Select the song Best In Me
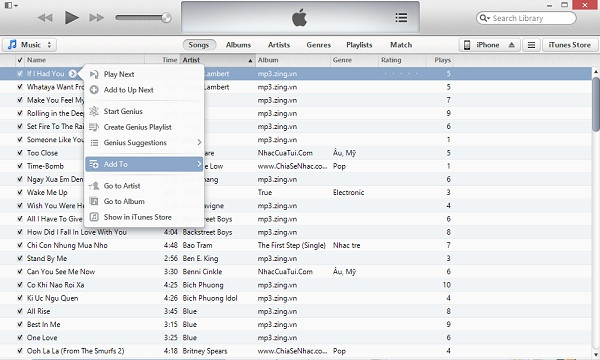Screen dimensions: 600x360 pos(44,324)
